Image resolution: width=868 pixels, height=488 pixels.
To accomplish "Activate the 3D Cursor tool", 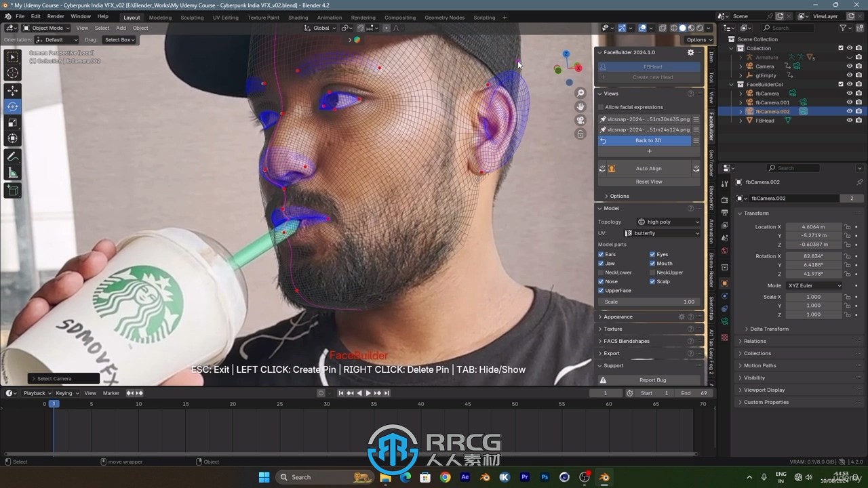I will click(13, 73).
